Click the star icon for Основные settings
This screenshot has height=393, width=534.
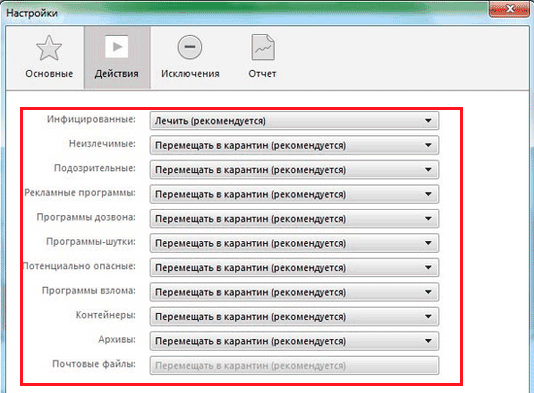click(49, 48)
